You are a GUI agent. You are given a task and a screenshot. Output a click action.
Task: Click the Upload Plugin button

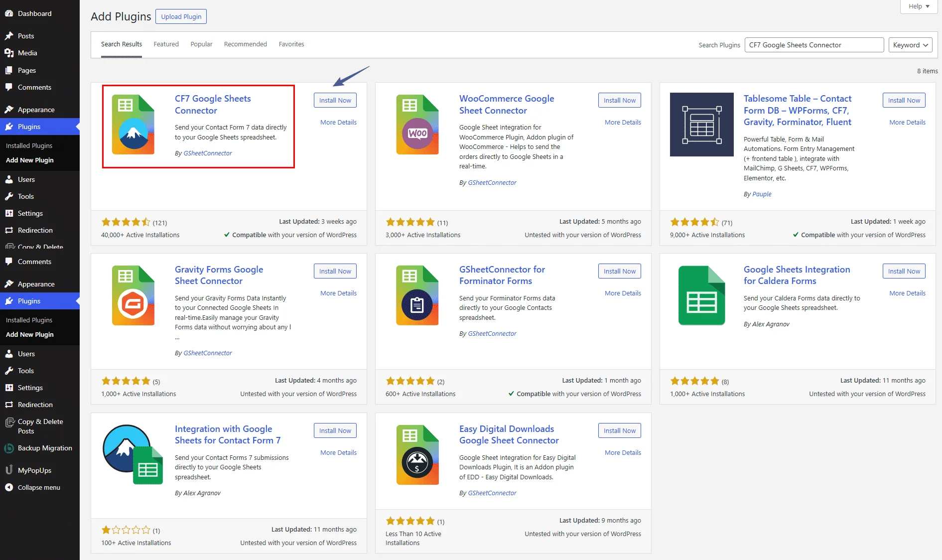181,16
